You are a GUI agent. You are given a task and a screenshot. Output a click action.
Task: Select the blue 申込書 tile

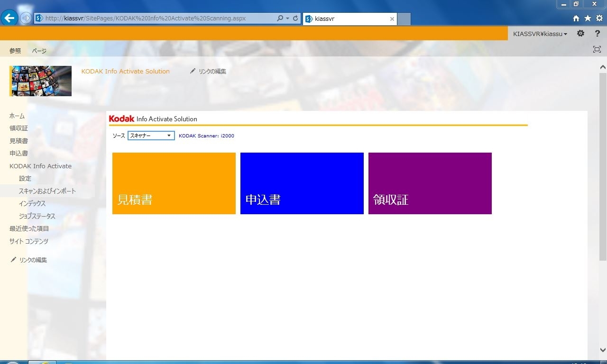302,183
